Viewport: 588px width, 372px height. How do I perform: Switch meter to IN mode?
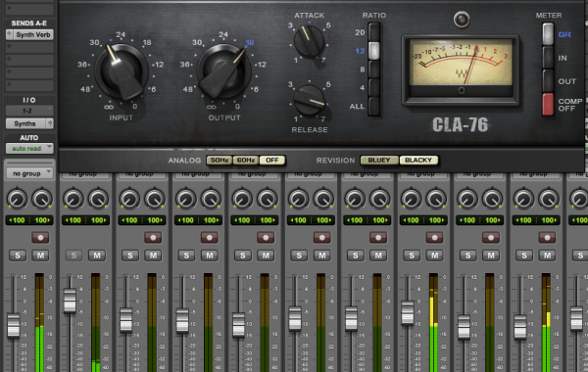tap(548, 58)
